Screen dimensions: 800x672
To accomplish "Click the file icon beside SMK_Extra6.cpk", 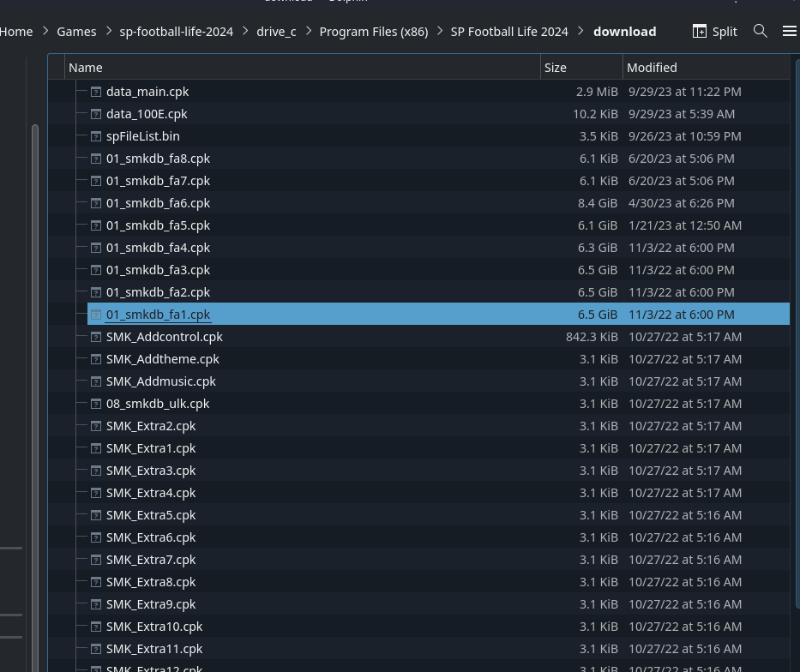I will point(95,537).
